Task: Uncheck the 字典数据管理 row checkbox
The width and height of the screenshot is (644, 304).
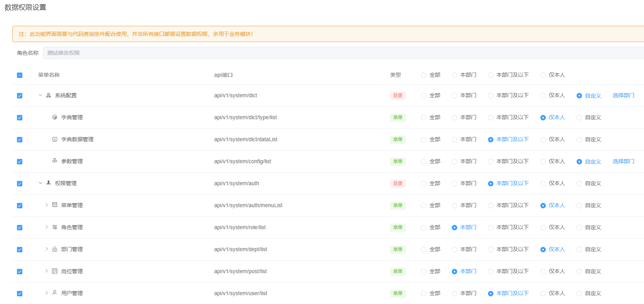Action: pos(20,140)
